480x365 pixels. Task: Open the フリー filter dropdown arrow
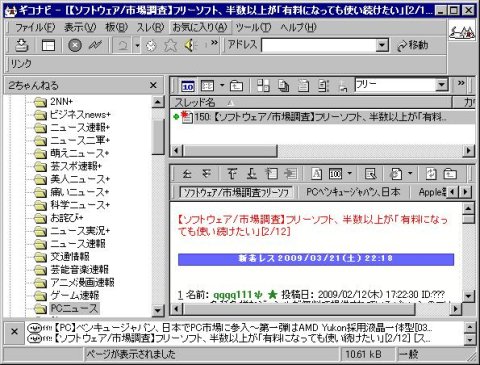tap(442, 85)
